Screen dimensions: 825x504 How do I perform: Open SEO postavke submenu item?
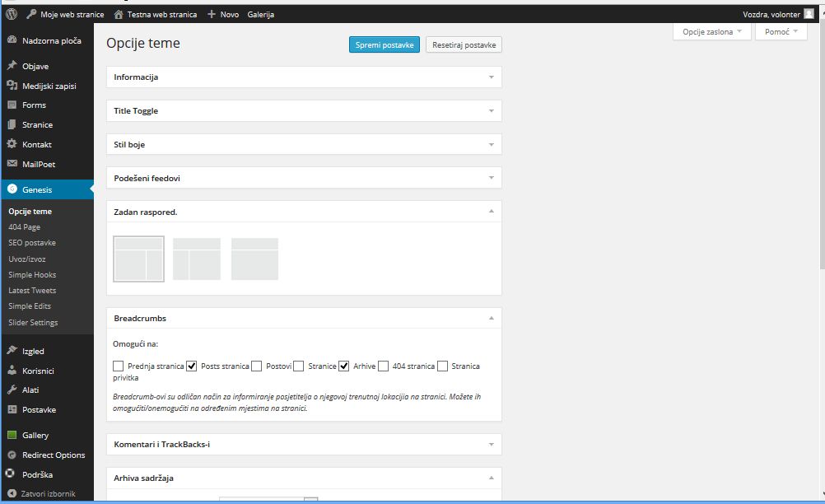[32, 243]
